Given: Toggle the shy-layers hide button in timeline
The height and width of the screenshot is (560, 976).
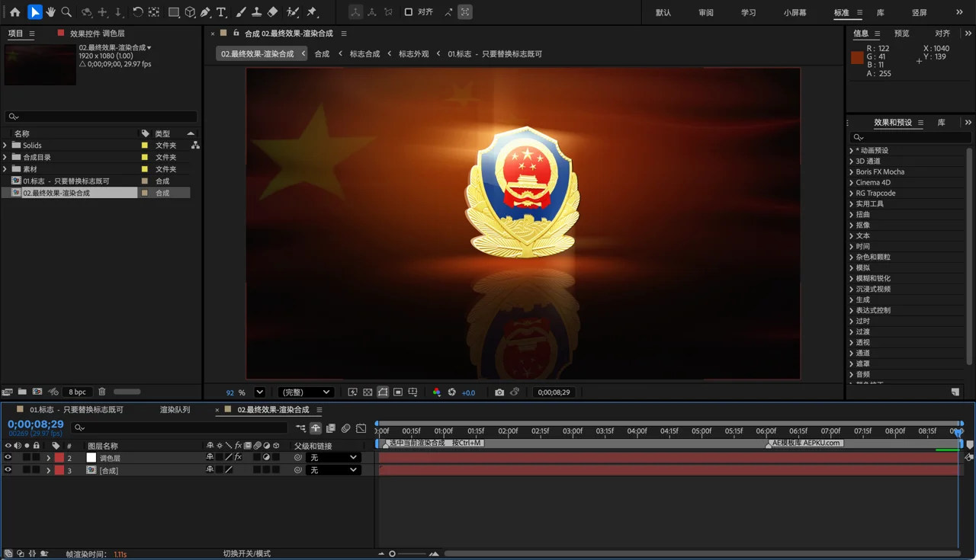Looking at the screenshot, I should click(x=316, y=428).
